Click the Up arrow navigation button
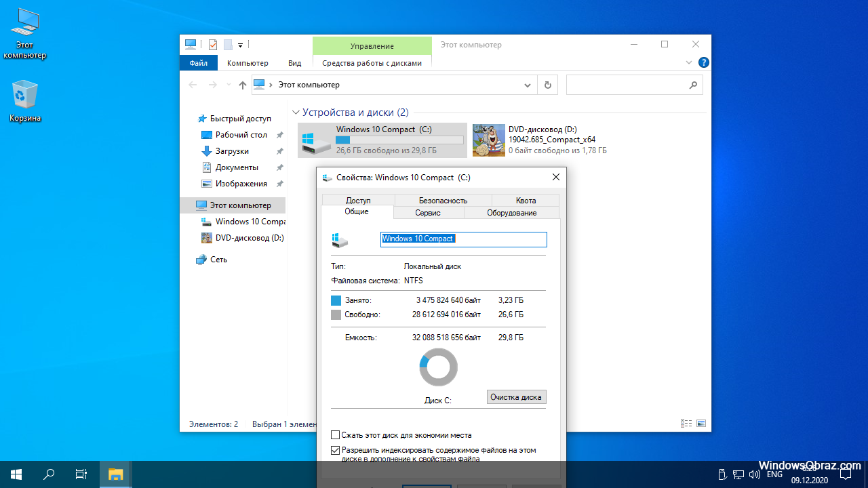The height and width of the screenshot is (488, 868). (x=243, y=85)
